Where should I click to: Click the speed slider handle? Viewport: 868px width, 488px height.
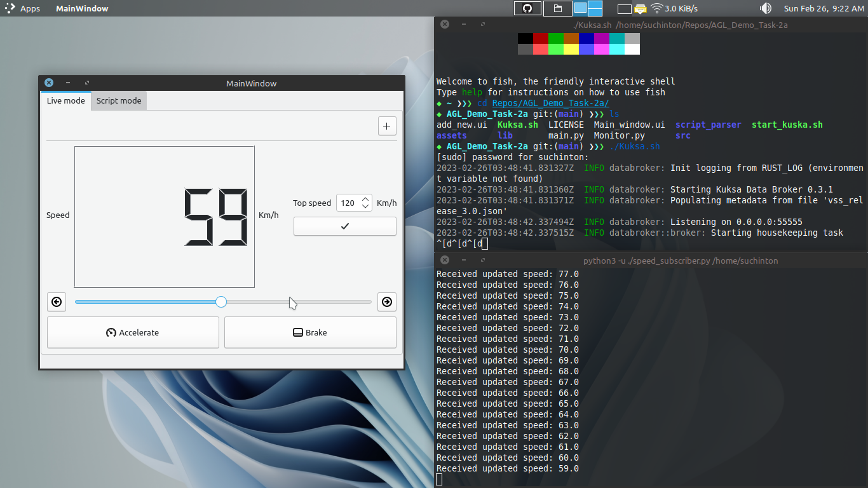tap(221, 302)
